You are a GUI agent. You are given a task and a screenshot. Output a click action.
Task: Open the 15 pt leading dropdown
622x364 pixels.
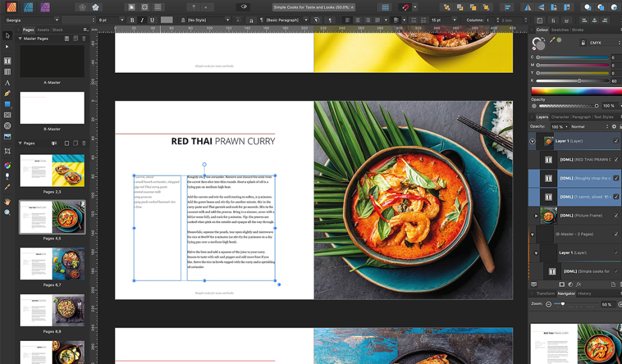454,20
